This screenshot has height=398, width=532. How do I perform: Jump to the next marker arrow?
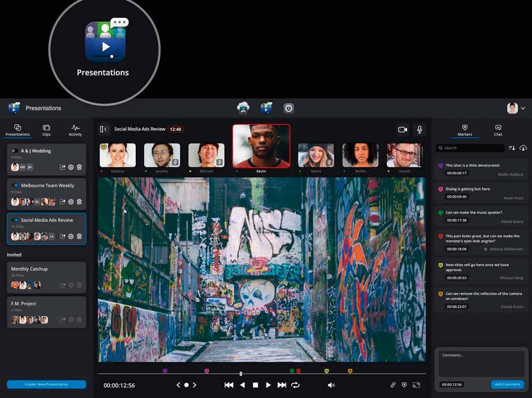(x=194, y=385)
